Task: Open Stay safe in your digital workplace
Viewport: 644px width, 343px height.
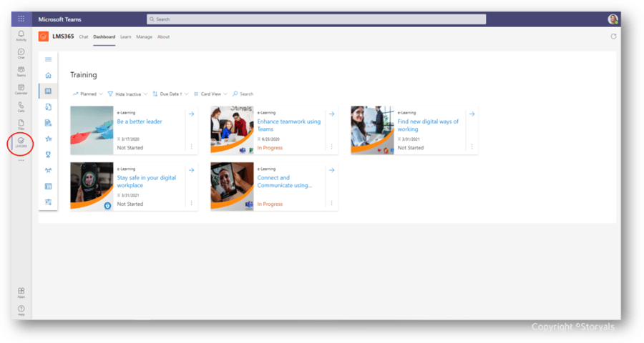Action: click(146, 182)
